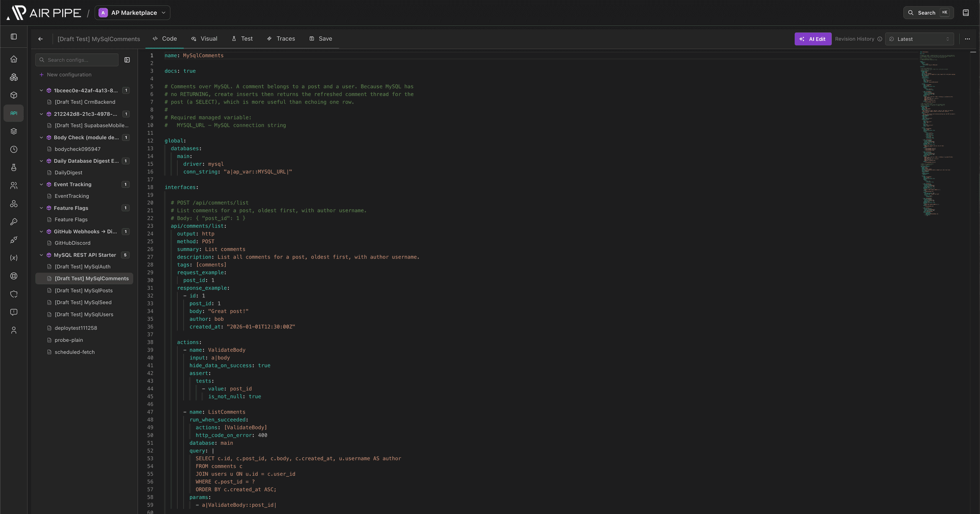
Task: Click the back arrow beside draft title
Action: click(40, 39)
